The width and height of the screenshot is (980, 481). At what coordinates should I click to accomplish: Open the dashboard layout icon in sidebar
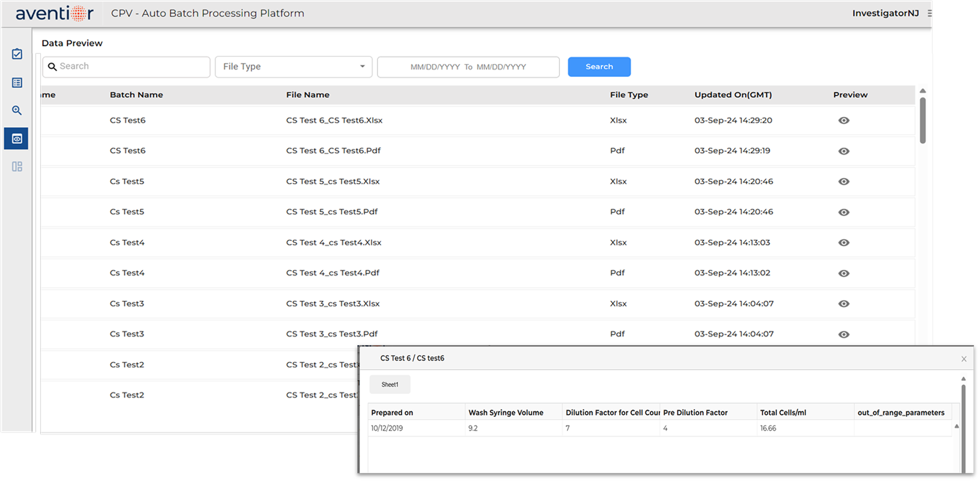[16, 166]
